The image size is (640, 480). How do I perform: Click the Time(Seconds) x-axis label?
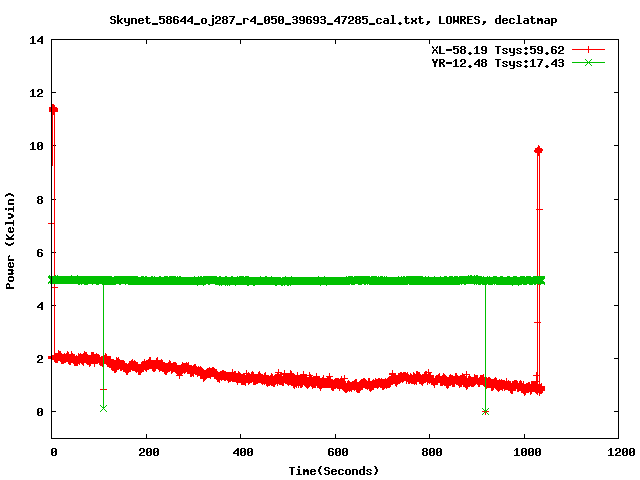tap(333, 471)
